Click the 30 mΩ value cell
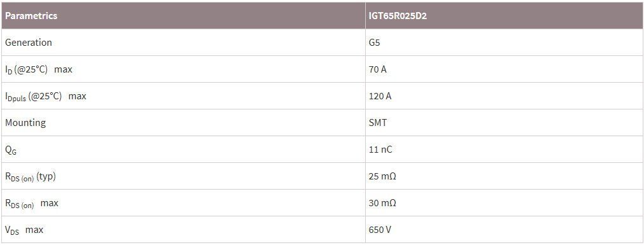The width and height of the screenshot is (644, 245). pos(382,203)
